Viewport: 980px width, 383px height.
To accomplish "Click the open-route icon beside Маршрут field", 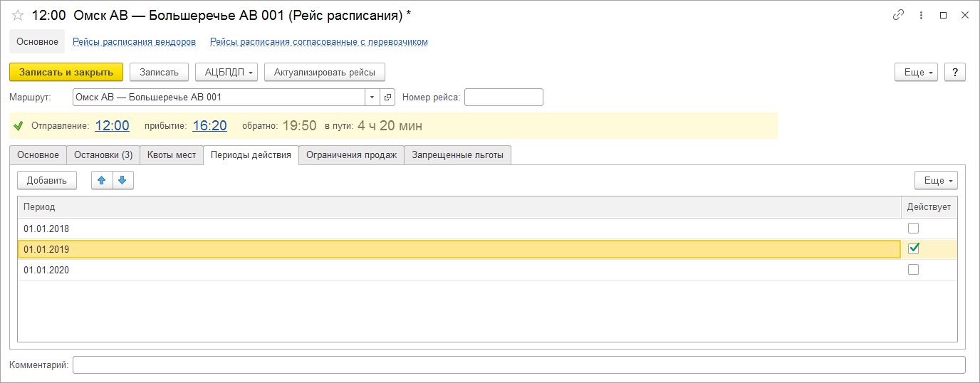I will click(388, 97).
